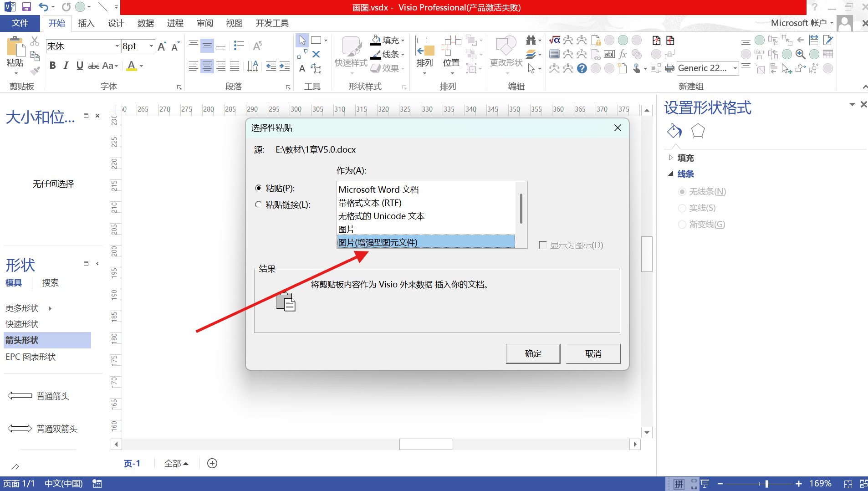This screenshot has width=868, height=491.
Task: Switch to the Review ribbon tab
Action: [204, 23]
